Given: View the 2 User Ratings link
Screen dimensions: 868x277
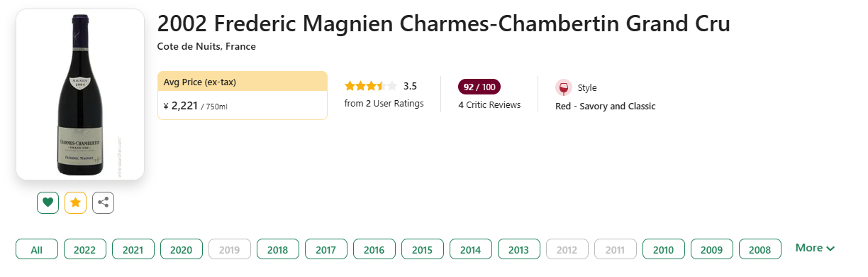Looking at the screenshot, I should 384,104.
